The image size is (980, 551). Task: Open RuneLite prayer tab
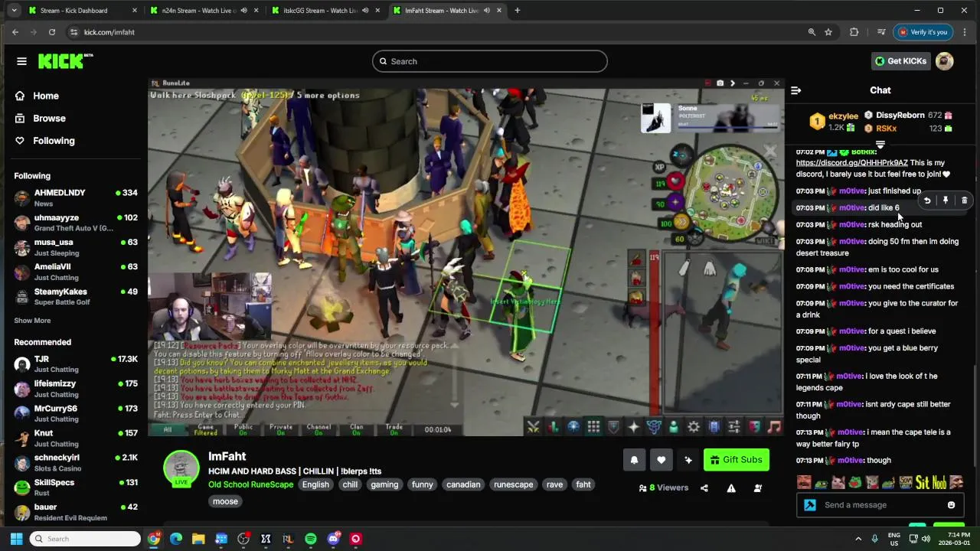click(633, 427)
